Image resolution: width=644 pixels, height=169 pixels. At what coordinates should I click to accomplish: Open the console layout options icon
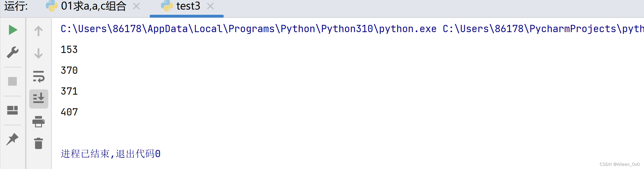(x=12, y=110)
